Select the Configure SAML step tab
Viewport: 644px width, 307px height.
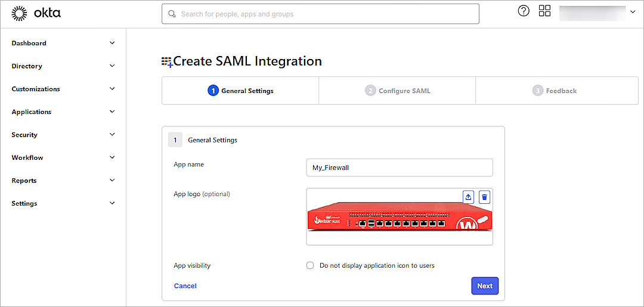pos(397,91)
